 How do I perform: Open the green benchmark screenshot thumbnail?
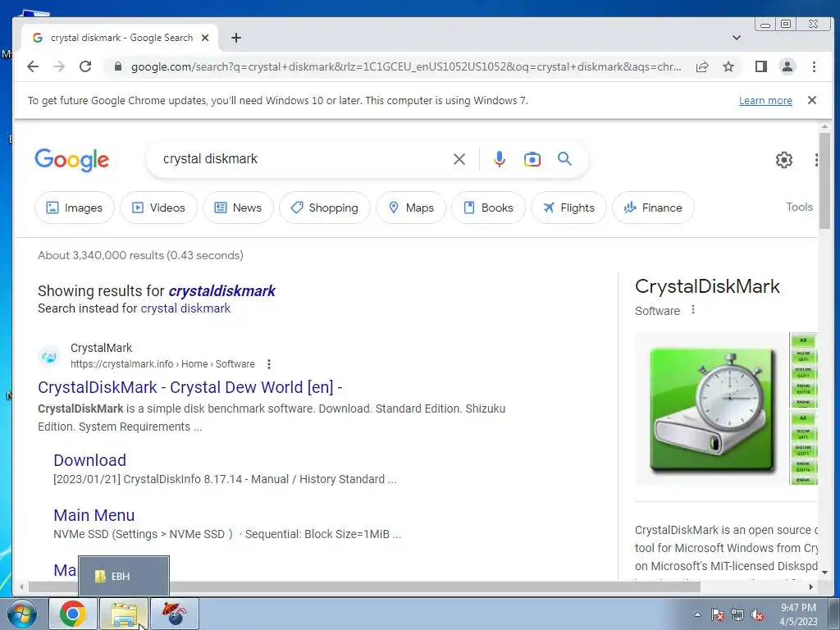(x=804, y=409)
